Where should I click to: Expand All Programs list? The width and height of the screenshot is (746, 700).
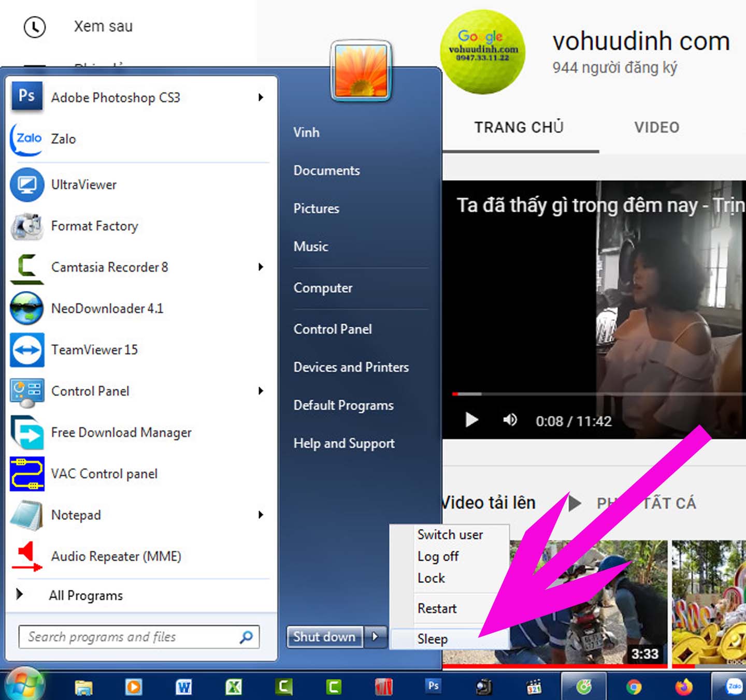(86, 595)
